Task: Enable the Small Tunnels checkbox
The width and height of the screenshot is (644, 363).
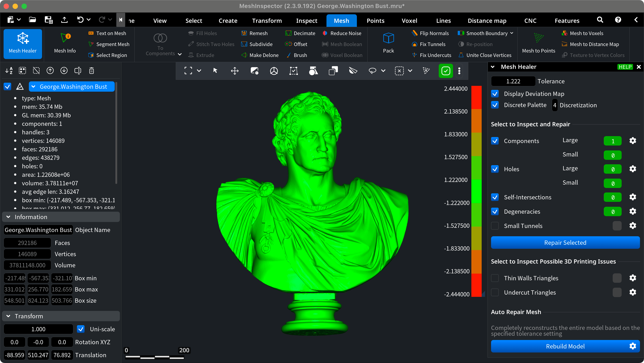Action: click(495, 226)
